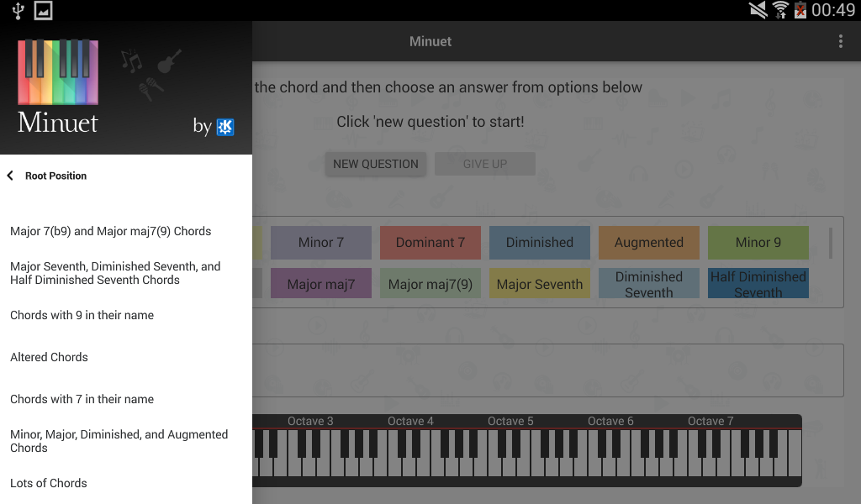861x504 pixels.
Task: Click the Minuet rainbow piano app icon
Action: point(56,72)
